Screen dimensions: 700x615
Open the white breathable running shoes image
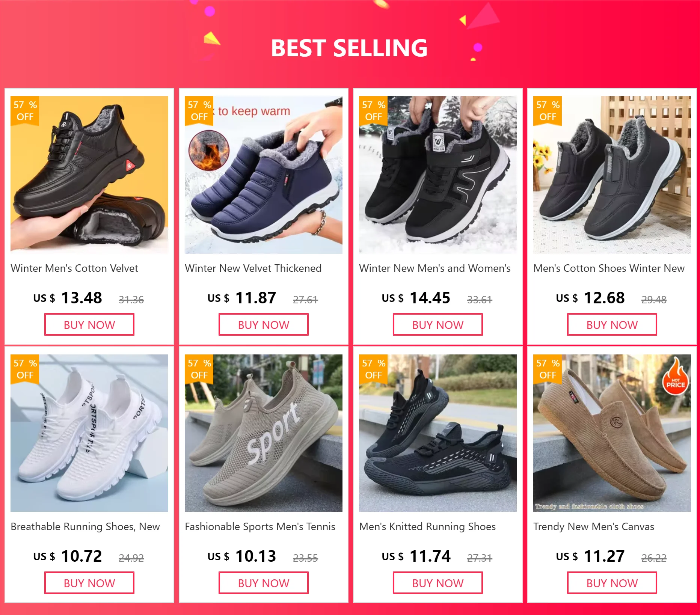click(89, 433)
